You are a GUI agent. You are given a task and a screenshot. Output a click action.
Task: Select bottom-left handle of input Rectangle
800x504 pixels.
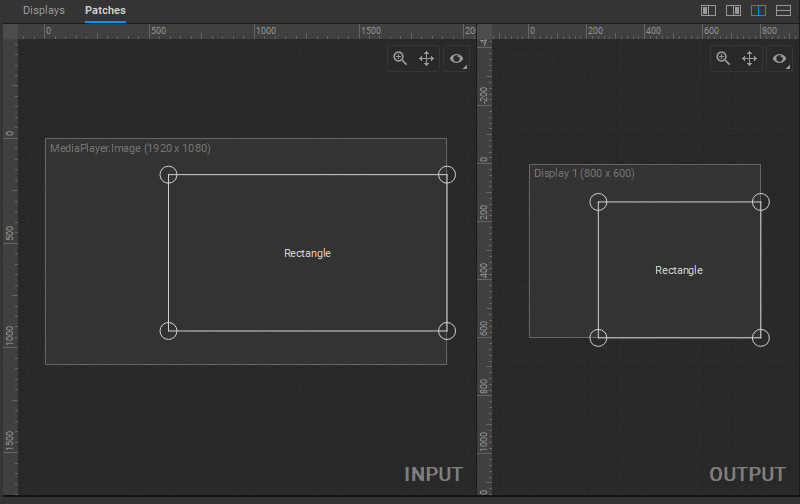click(168, 331)
